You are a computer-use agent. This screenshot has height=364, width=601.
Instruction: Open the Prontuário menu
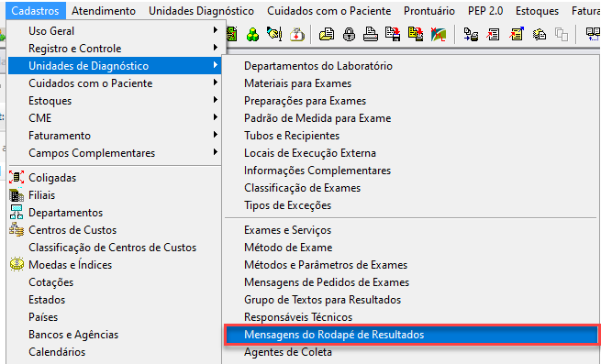429,11
